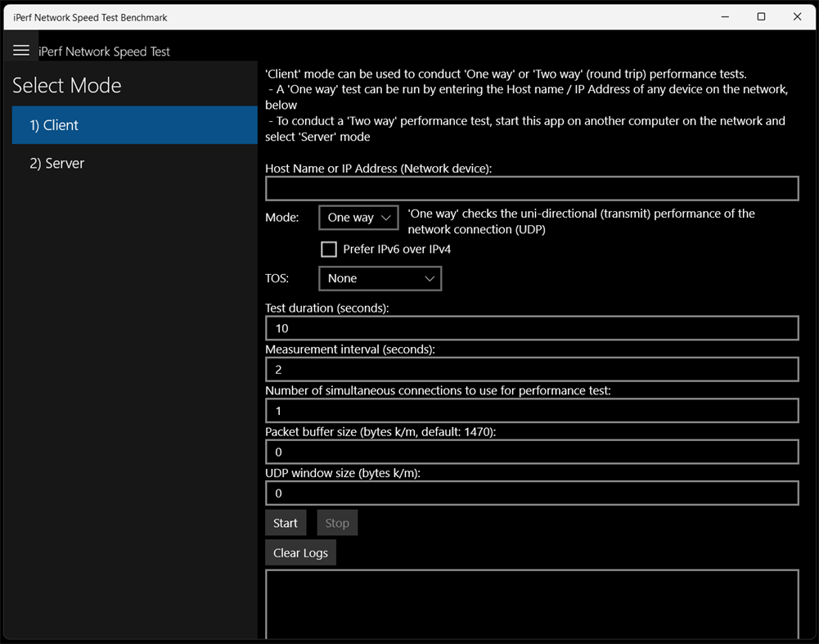The height and width of the screenshot is (644, 819).
Task: Focus the Host Name or IP Address field
Action: click(x=532, y=188)
